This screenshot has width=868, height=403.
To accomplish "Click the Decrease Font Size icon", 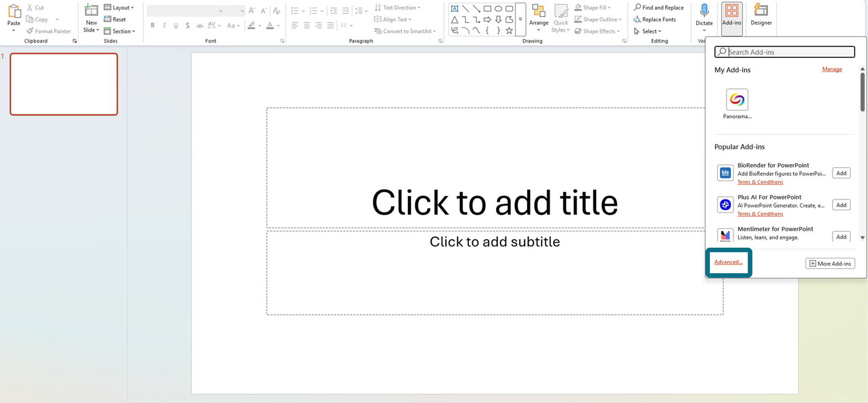I will coord(264,11).
